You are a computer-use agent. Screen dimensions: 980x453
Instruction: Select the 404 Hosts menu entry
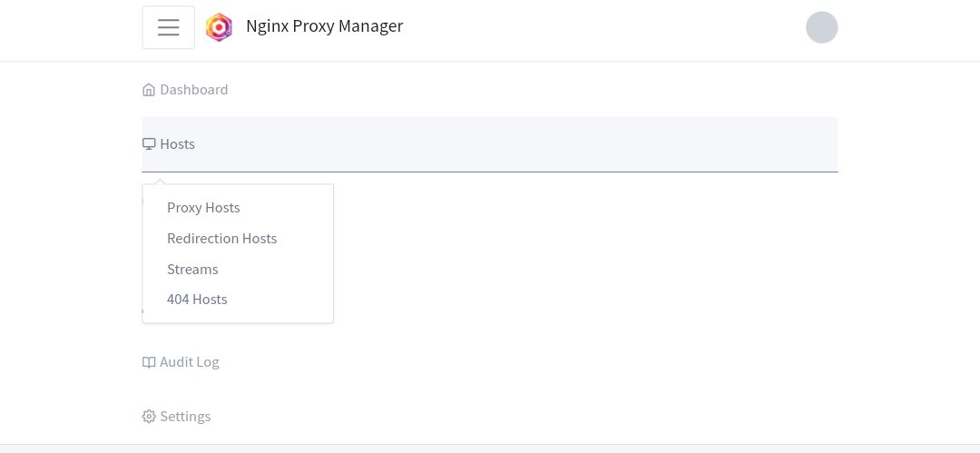coord(197,300)
